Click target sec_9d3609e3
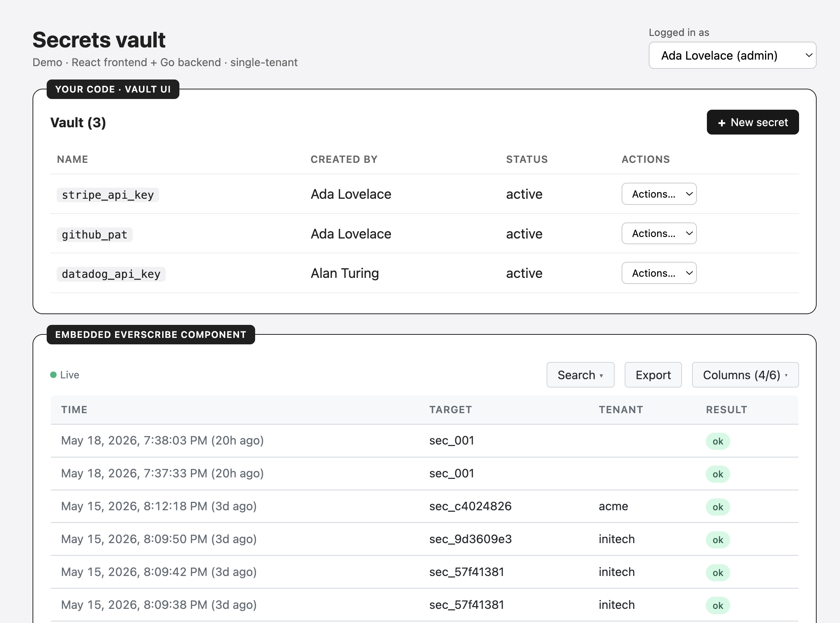Image resolution: width=840 pixels, height=623 pixels. pos(470,539)
